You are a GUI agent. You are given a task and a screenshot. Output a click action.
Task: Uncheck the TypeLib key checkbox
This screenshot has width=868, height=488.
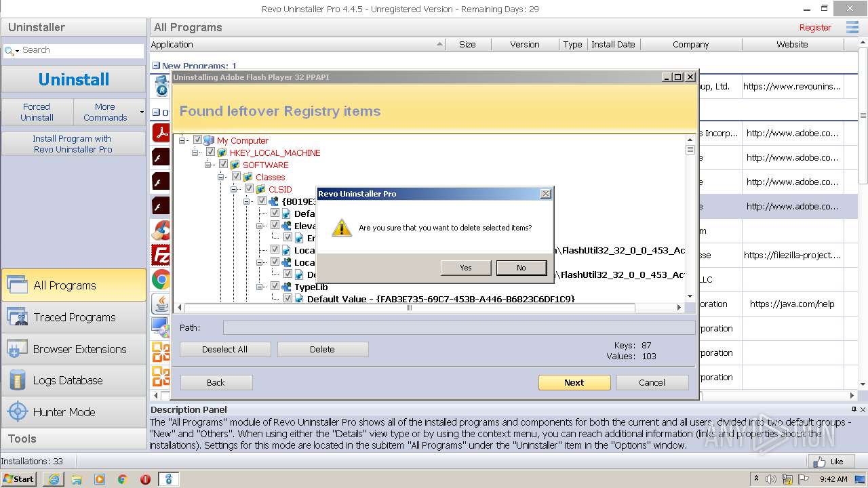click(x=275, y=287)
